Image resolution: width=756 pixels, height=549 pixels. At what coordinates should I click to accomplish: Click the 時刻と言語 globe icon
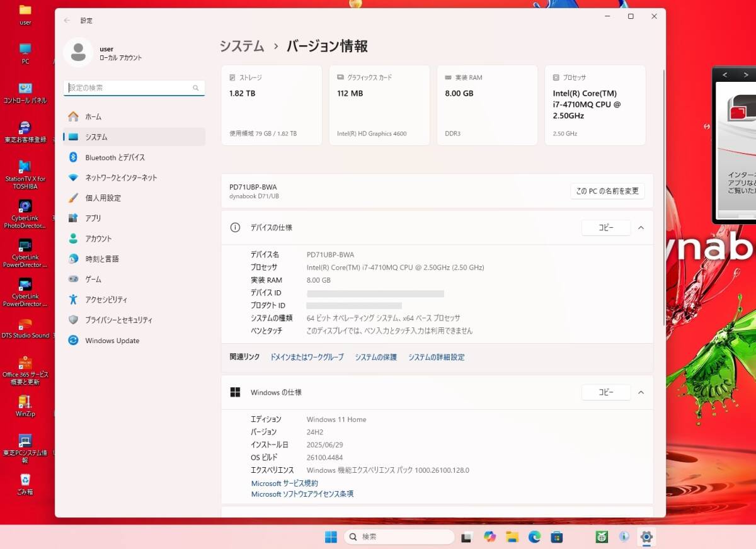coord(73,259)
